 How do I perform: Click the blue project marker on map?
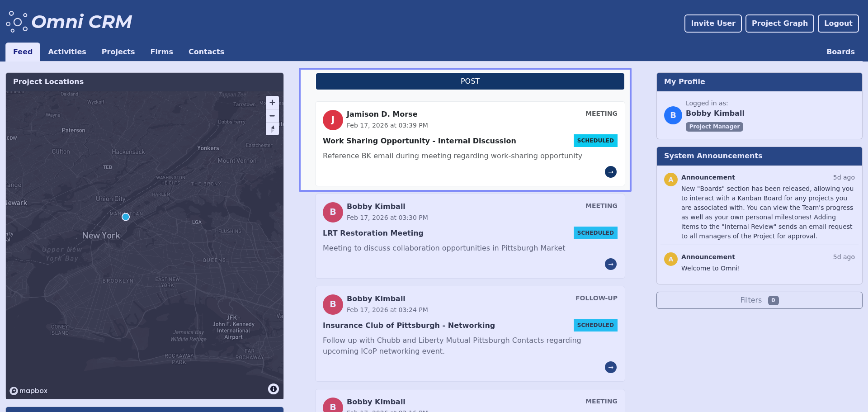click(x=126, y=217)
